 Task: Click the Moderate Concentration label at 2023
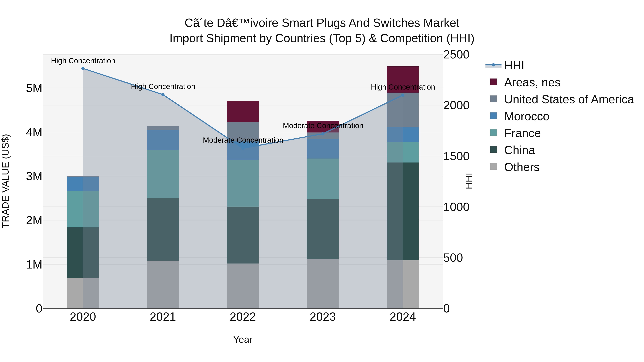click(x=323, y=126)
